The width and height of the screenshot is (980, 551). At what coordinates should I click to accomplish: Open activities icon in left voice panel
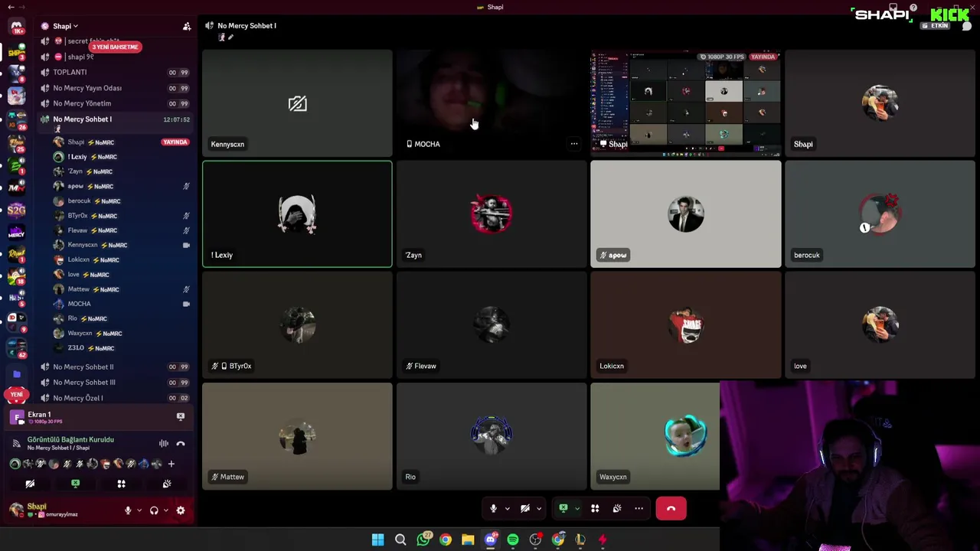pyautogui.click(x=121, y=484)
